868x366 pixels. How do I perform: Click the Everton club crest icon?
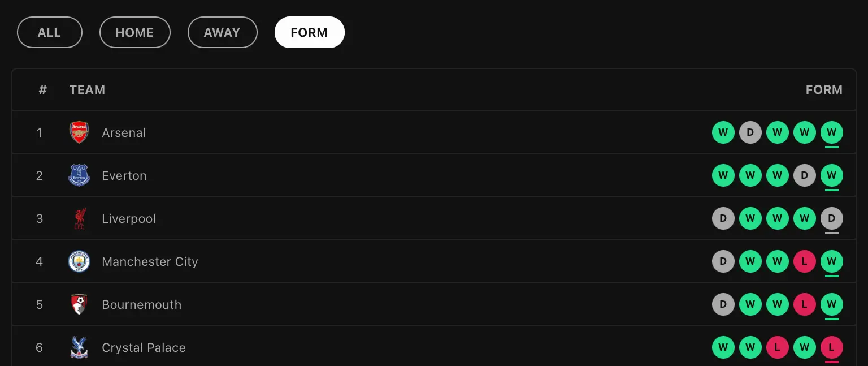tap(79, 175)
